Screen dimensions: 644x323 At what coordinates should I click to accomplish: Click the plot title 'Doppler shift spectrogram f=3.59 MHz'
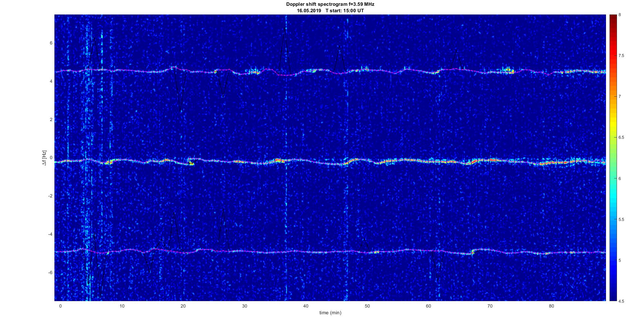pos(330,5)
